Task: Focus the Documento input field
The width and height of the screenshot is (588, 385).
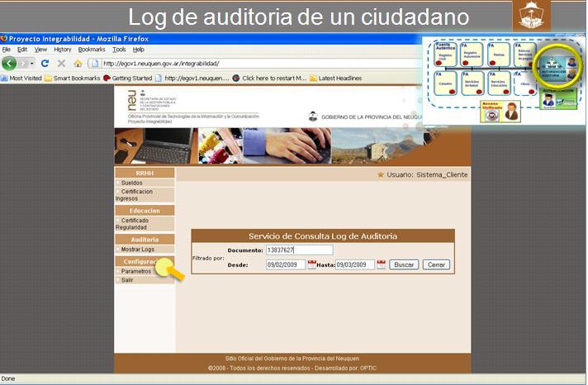Action: click(299, 250)
